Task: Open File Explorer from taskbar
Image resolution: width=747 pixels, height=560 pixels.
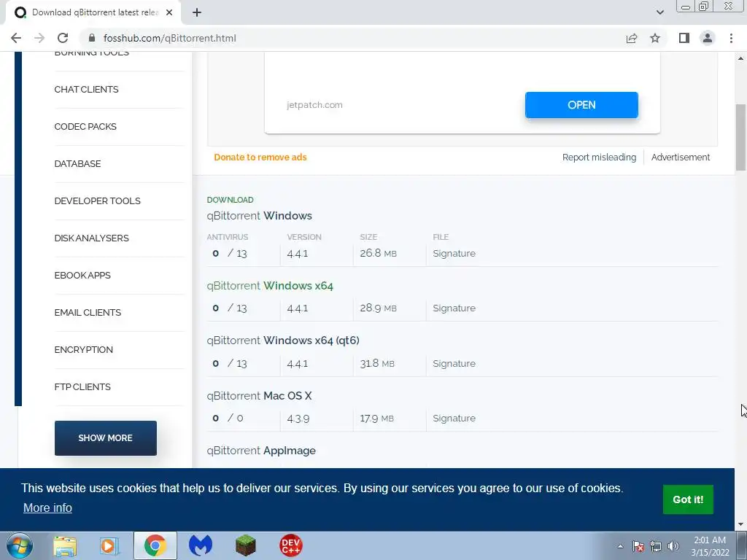Action: 65,545
